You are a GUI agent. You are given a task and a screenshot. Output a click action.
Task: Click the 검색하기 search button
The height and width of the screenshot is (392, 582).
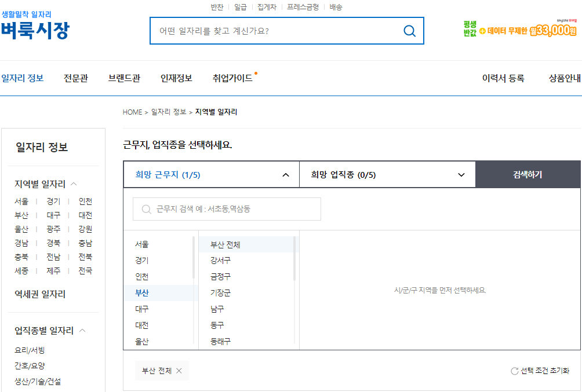coord(527,174)
